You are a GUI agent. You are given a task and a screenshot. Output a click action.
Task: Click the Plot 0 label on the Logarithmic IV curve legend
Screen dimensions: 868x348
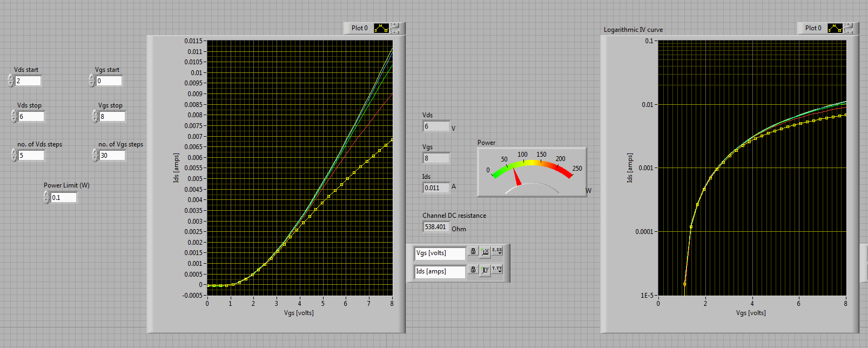tap(813, 28)
